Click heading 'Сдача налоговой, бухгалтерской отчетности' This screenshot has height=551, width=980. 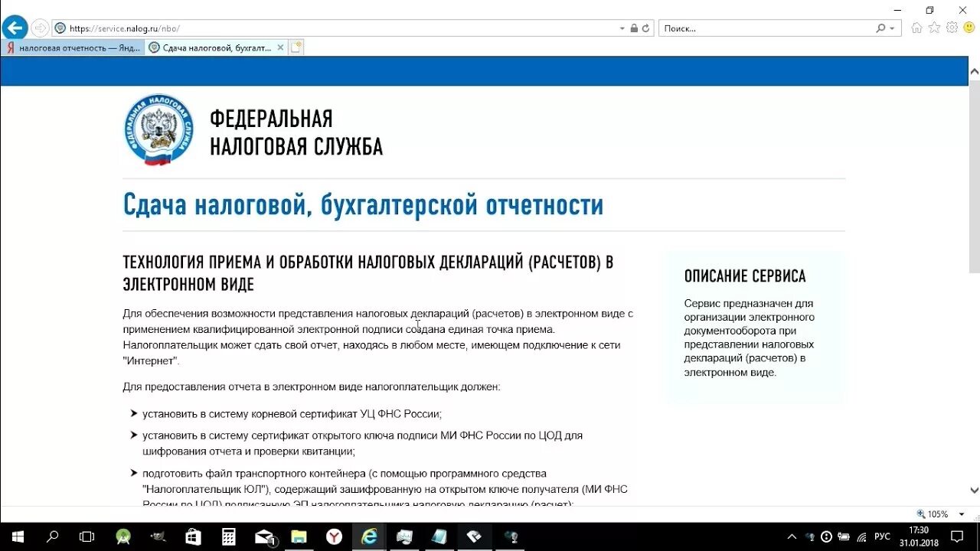[363, 205]
